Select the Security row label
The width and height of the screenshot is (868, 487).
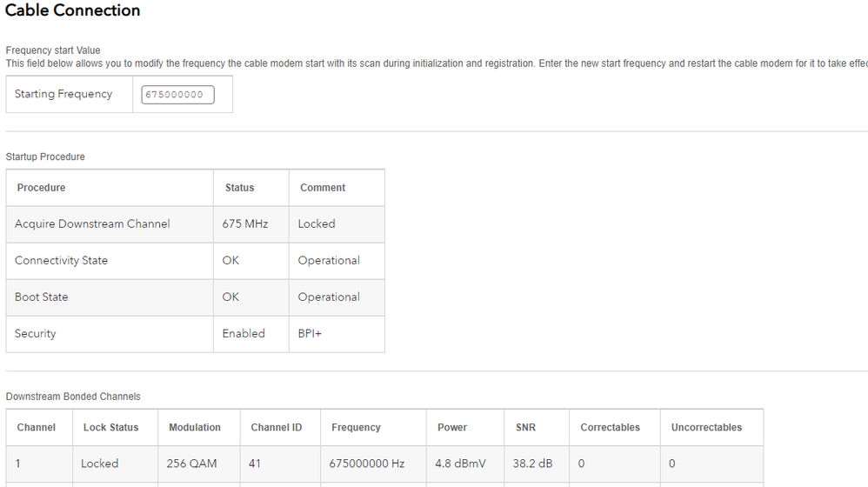pyautogui.click(x=35, y=333)
